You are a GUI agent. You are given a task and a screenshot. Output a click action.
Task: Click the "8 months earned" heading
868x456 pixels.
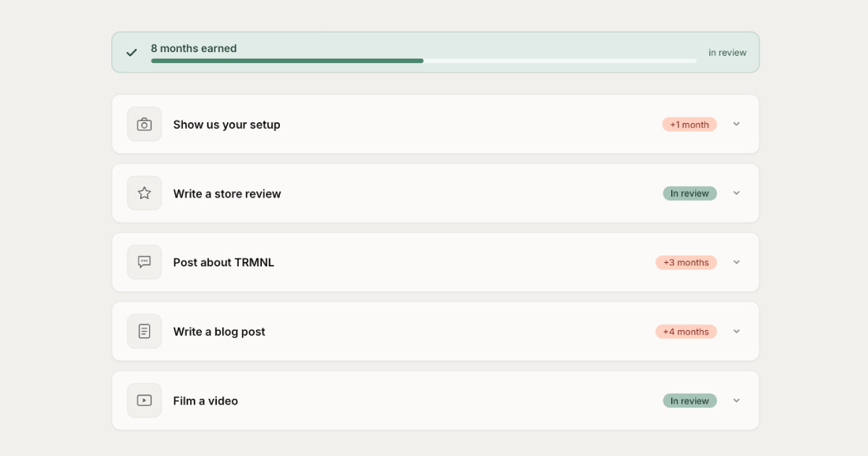(x=194, y=48)
